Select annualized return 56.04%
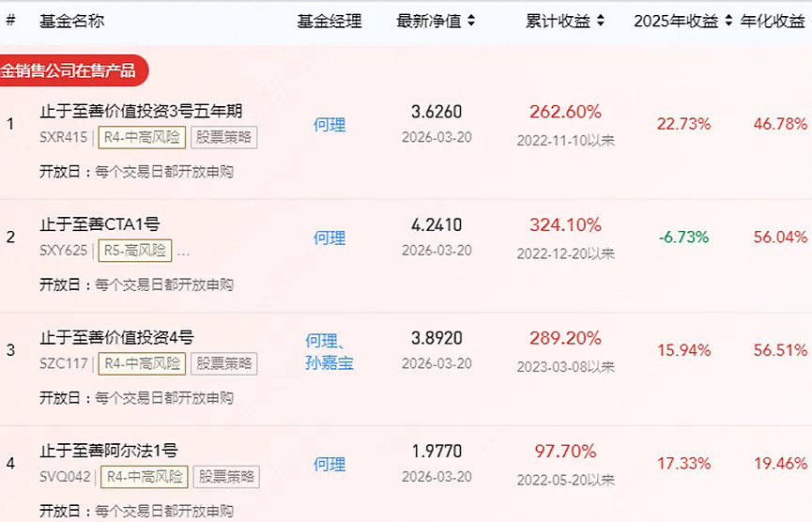 pyautogui.click(x=780, y=238)
